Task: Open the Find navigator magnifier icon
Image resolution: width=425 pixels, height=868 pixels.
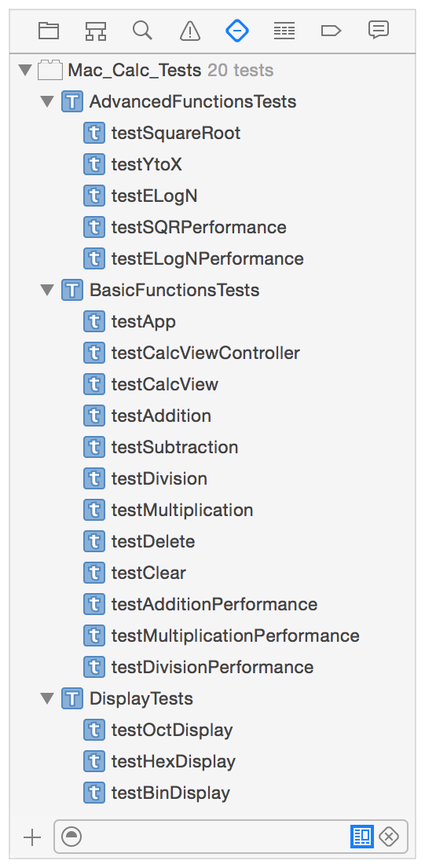Action: (142, 31)
